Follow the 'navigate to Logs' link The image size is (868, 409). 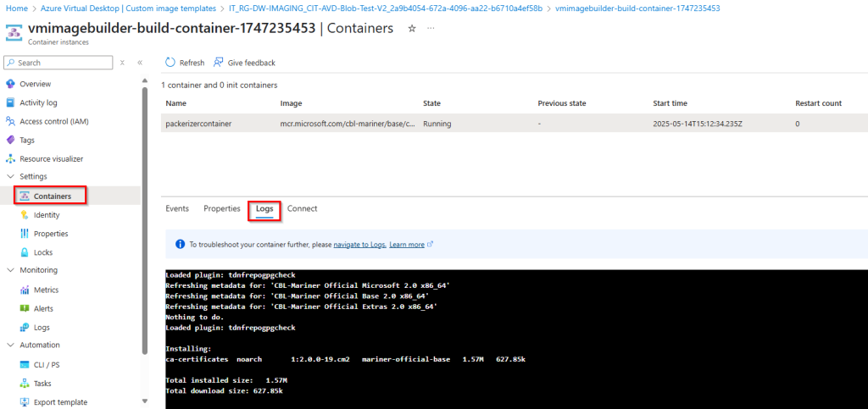[359, 245]
